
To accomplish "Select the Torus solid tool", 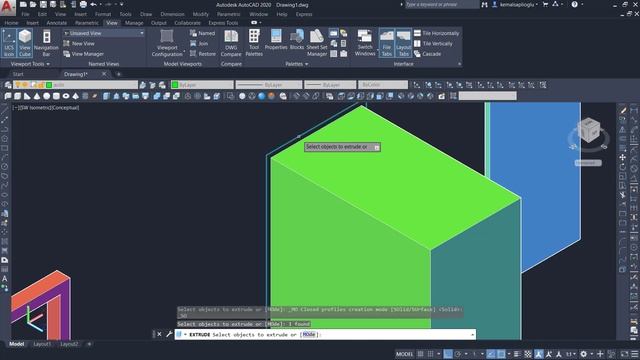I will (x=66, y=96).
